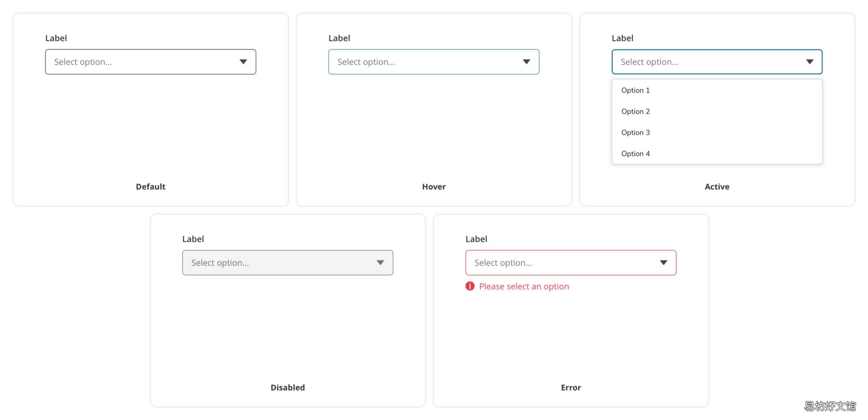Choose Option 2 from the open list
Viewport: 868px width, 420px height.
tap(717, 112)
